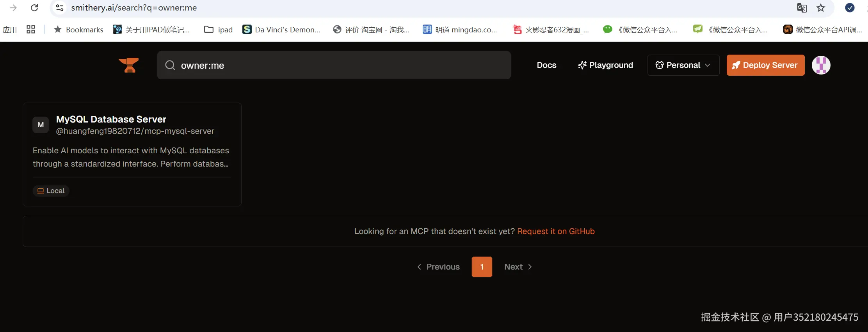Viewport: 868px width, 332px height.
Task: Open the Playground page
Action: 605,65
